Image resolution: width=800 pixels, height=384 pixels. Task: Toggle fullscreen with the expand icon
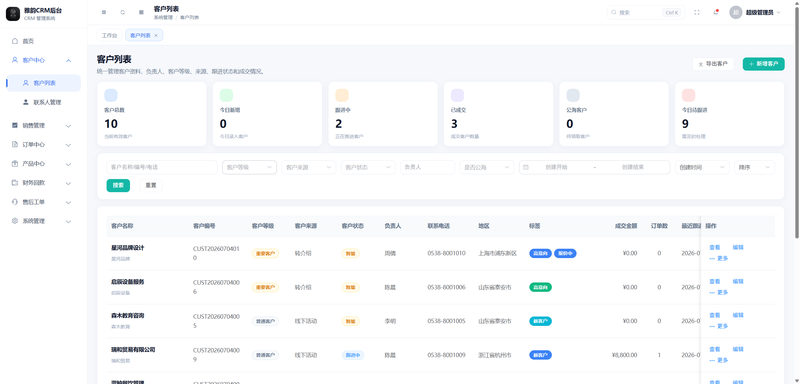pyautogui.click(x=697, y=12)
